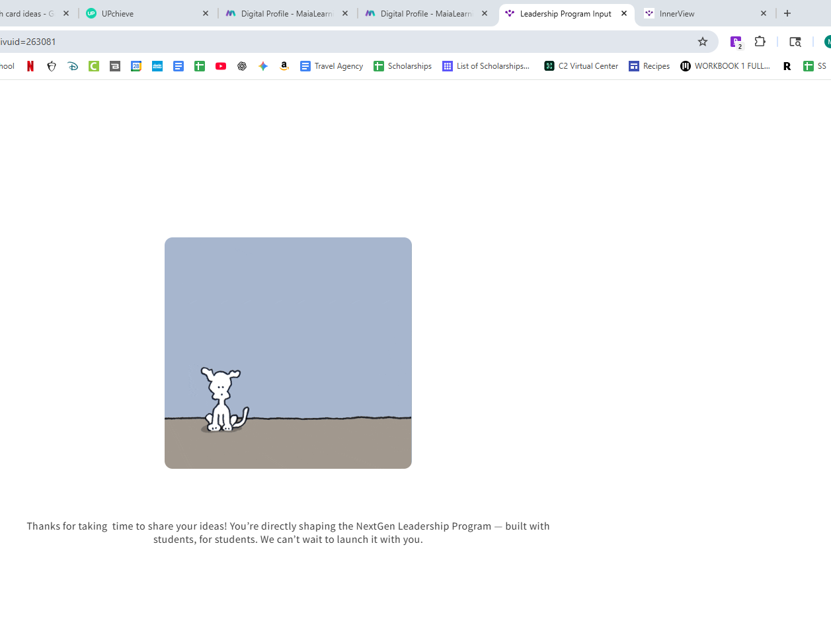The image size is (831, 644).
Task: Click the 'Thanks for taking time' message text
Action: coord(288,533)
